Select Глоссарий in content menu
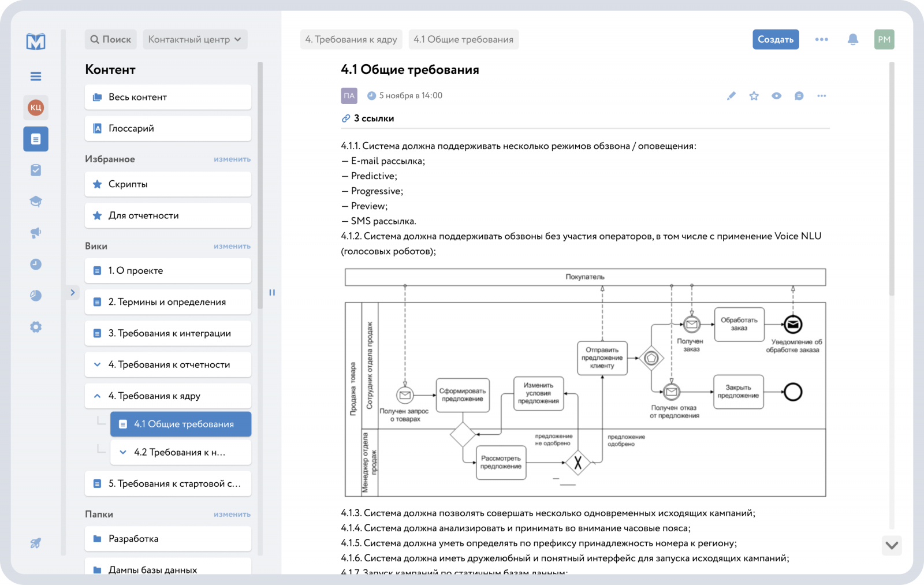Viewport: 924px width, 585px height. coord(167,128)
